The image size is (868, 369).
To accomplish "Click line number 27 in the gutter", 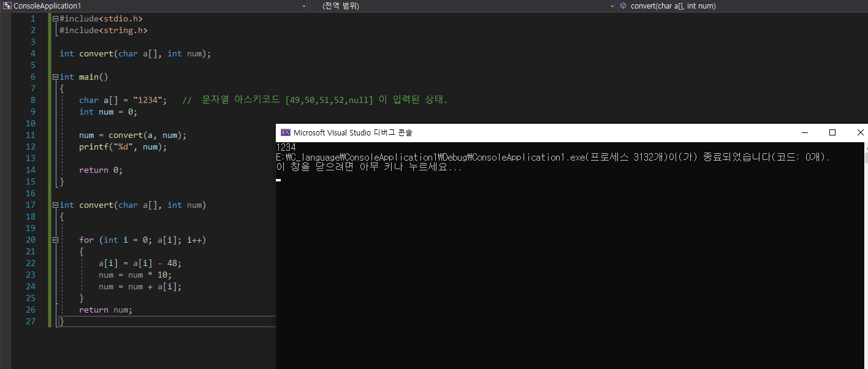I will 31,321.
